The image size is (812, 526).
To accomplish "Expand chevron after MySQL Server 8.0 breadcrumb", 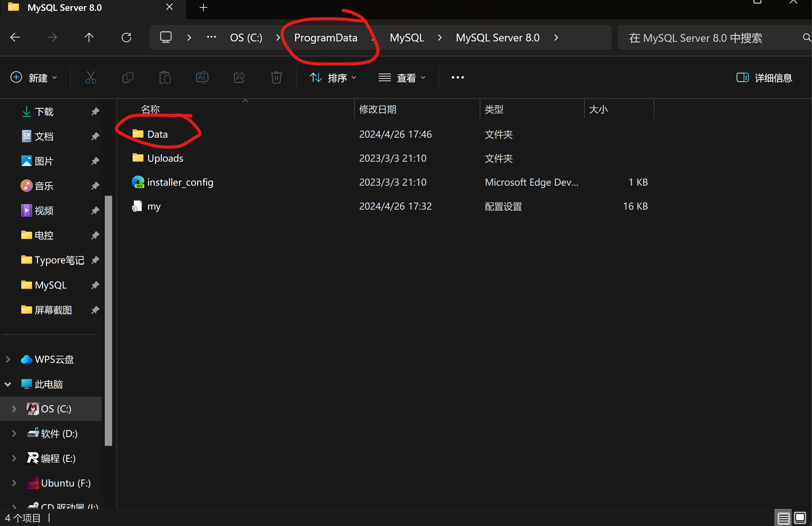I will point(556,38).
